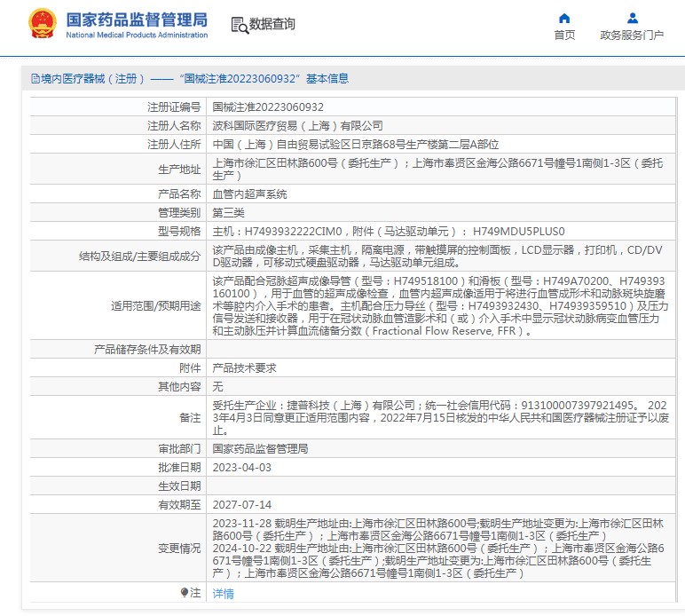Click product name 血管内超声系统
Image resolution: width=685 pixels, height=616 pixels.
(249, 193)
